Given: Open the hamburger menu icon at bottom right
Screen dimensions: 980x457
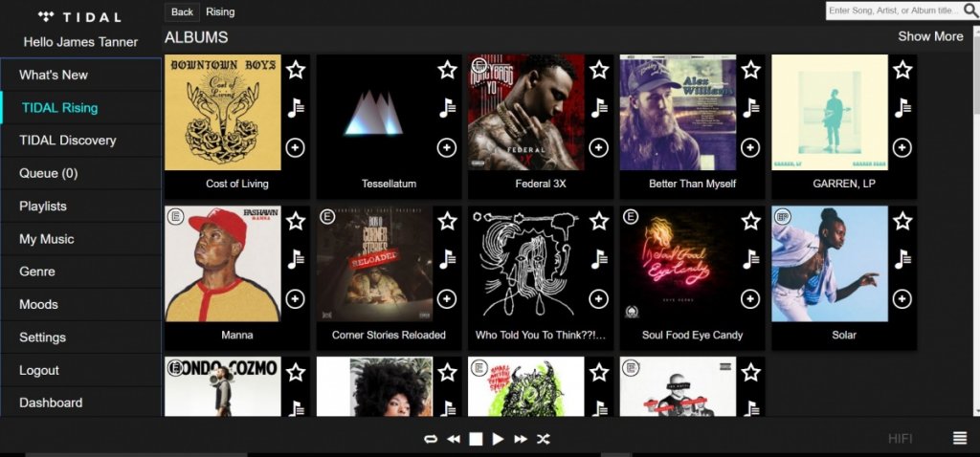Looking at the screenshot, I should point(960,438).
